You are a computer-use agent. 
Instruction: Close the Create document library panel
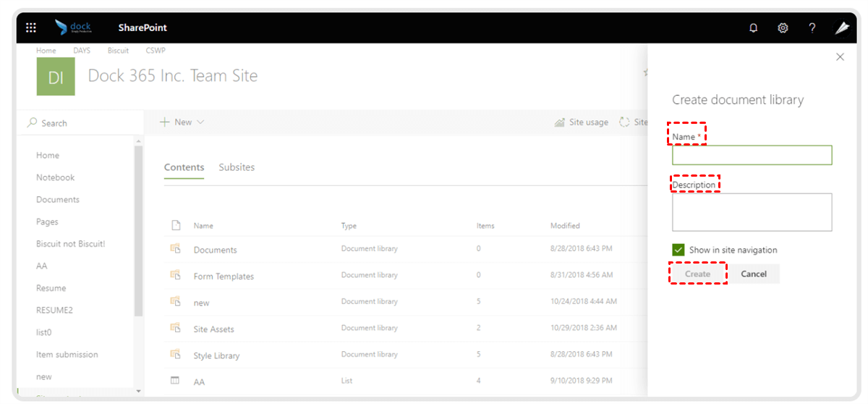pyautogui.click(x=840, y=57)
